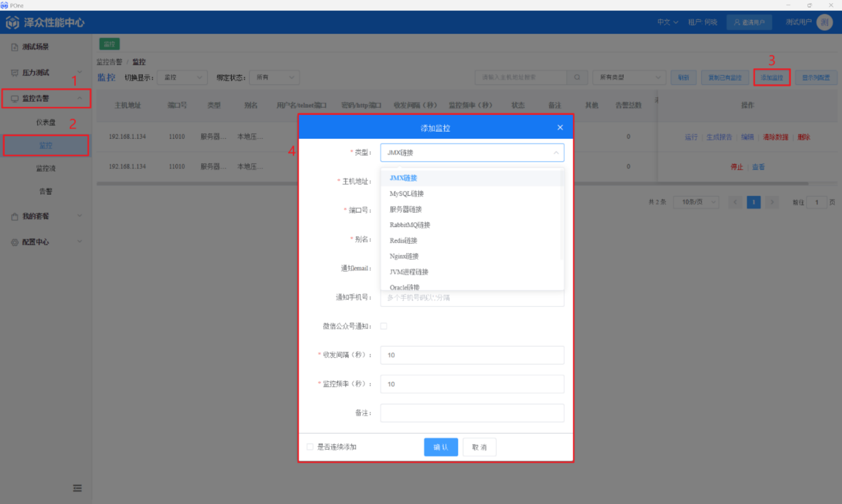Click the 复制已有监控 button
842x504 pixels.
(x=724, y=77)
